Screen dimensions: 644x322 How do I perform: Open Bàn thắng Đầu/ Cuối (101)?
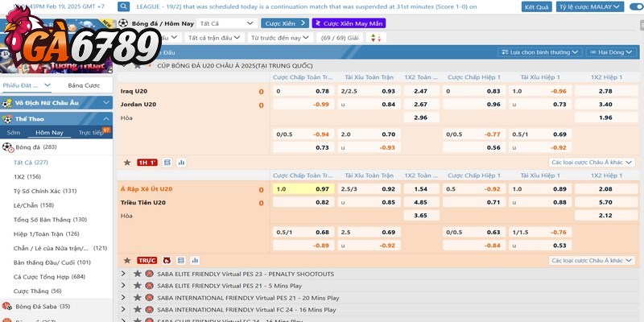pyautogui.click(x=52, y=262)
